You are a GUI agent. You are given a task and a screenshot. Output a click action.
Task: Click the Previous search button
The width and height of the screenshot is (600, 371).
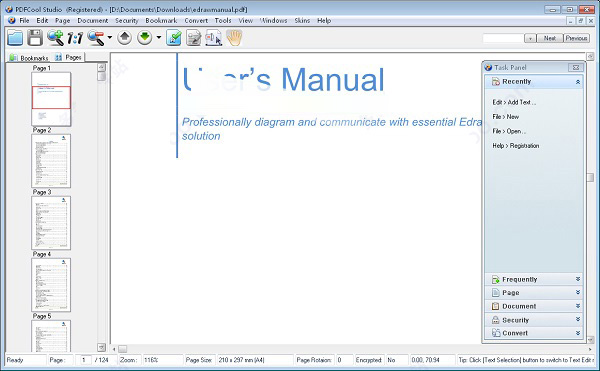[x=576, y=38]
